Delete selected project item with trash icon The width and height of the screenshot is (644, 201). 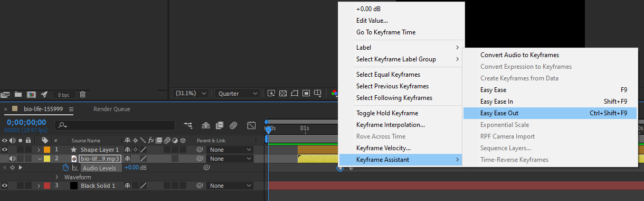point(83,94)
